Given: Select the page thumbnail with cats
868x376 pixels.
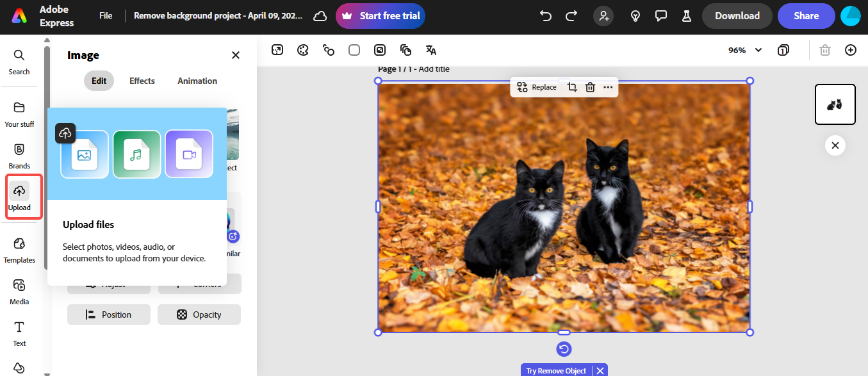Looking at the screenshot, I should click(x=835, y=104).
